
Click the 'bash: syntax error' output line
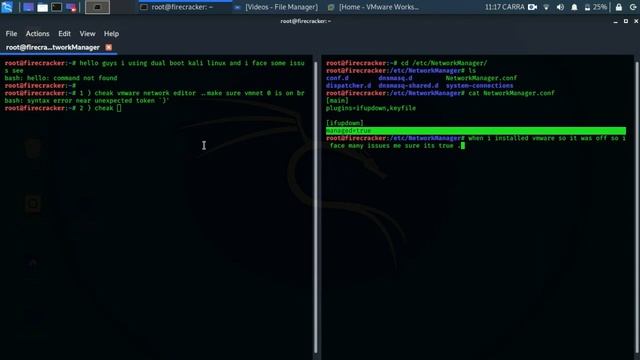87,100
